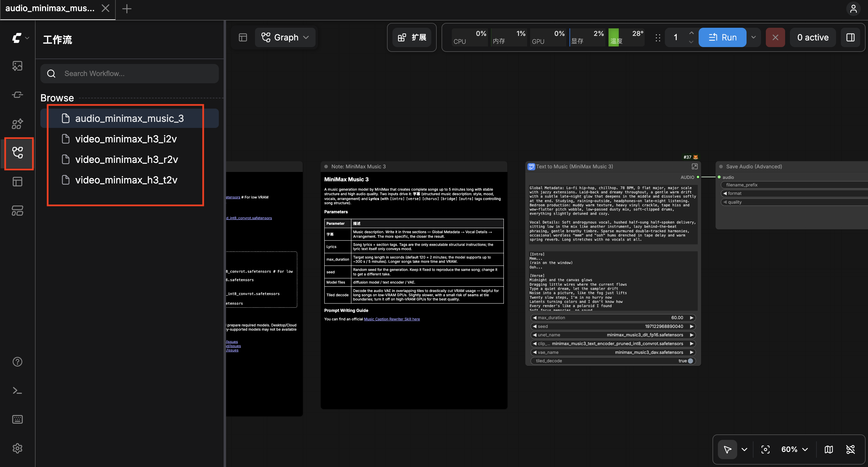Click the 扩展 extensions button
This screenshot has width=868, height=467.
412,37
